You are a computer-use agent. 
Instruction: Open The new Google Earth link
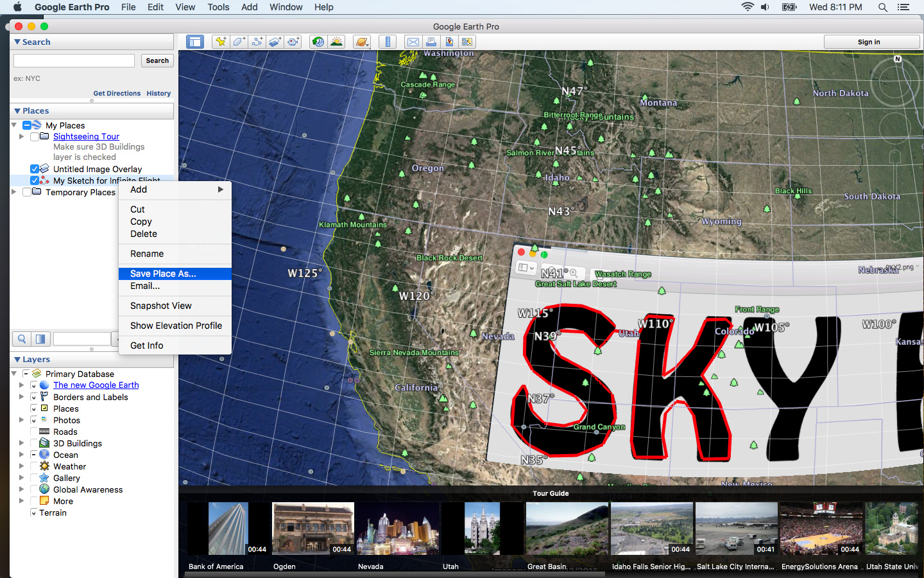pos(96,385)
